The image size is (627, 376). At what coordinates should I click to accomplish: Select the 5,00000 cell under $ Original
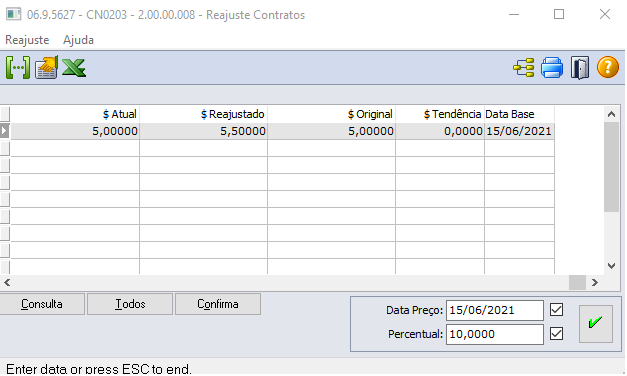(331, 131)
